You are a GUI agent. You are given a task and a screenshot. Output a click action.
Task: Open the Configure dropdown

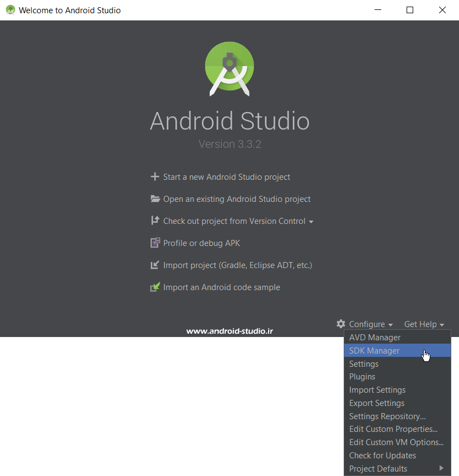[371, 324]
